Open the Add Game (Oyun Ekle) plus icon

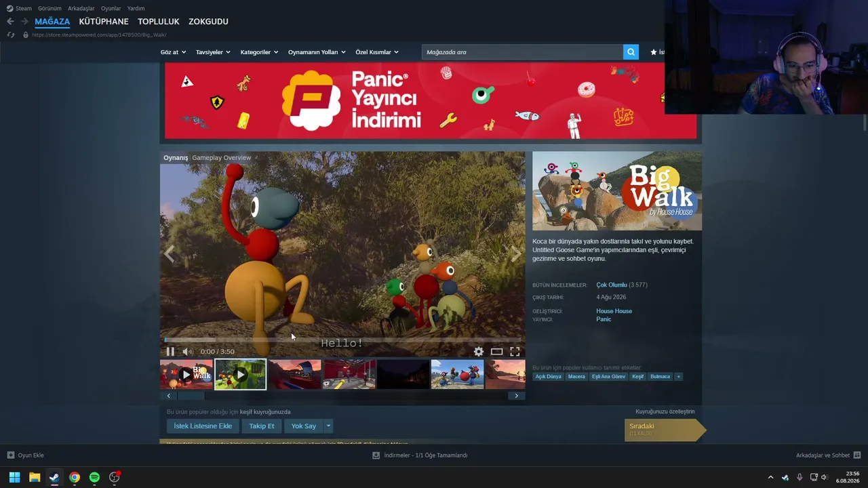[x=11, y=455]
